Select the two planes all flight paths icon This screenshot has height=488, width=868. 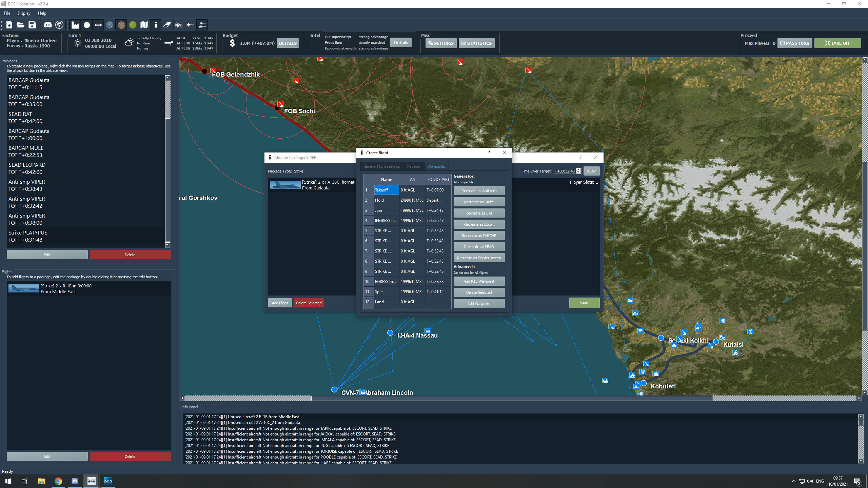coord(202,25)
